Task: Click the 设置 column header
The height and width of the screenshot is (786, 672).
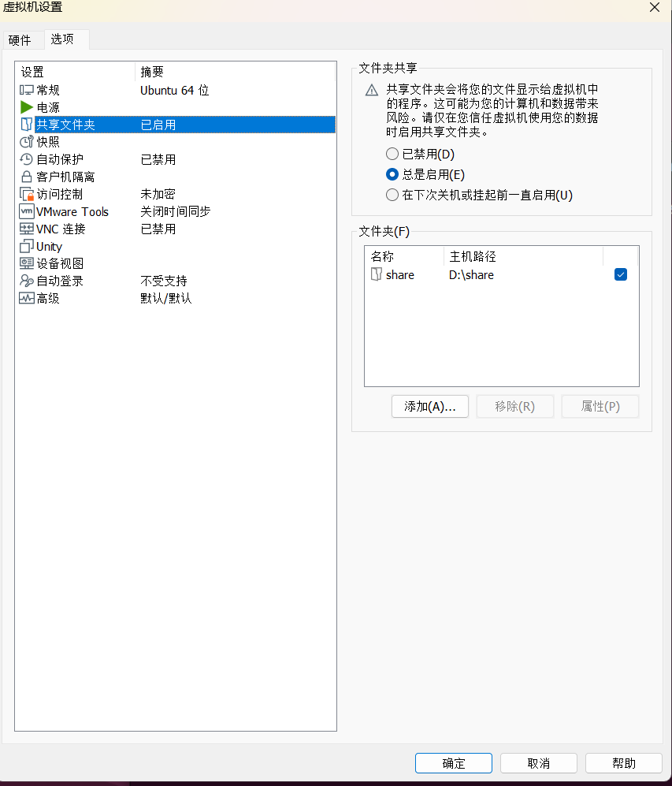Action: [x=75, y=72]
